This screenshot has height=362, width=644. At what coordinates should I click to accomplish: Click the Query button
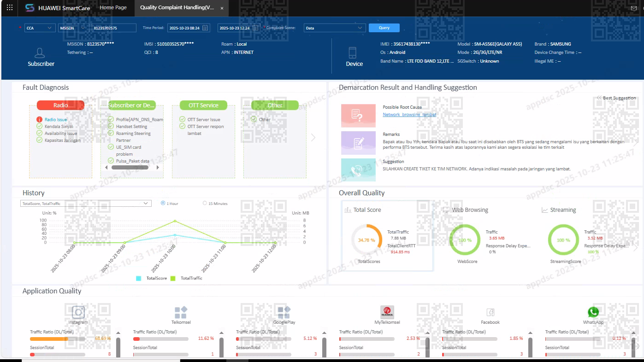384,28
